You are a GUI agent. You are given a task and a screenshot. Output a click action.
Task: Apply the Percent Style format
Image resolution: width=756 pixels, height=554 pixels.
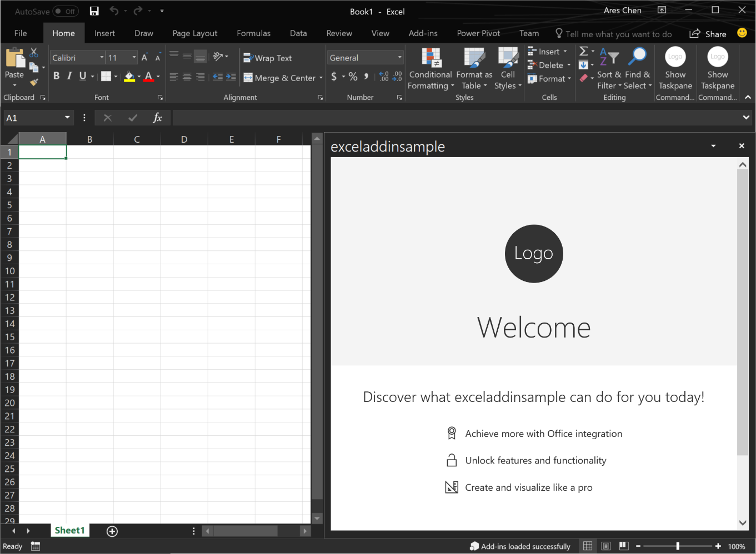tap(353, 77)
